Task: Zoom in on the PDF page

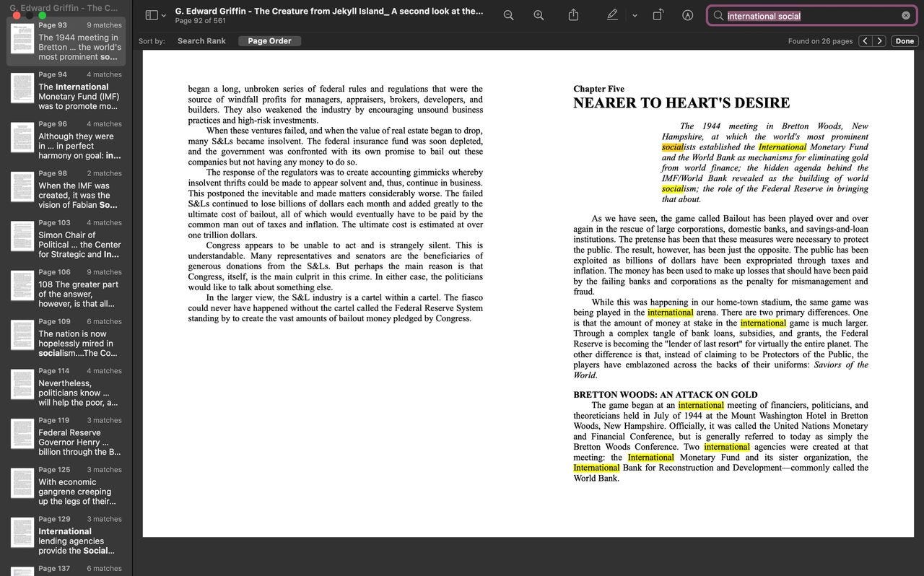Action: [539, 15]
